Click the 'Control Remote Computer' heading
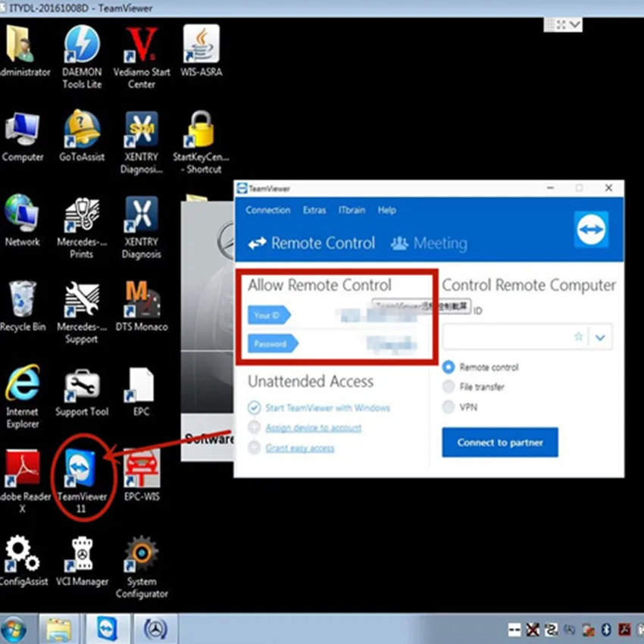Image resolution: width=644 pixels, height=644 pixels. 529,285
